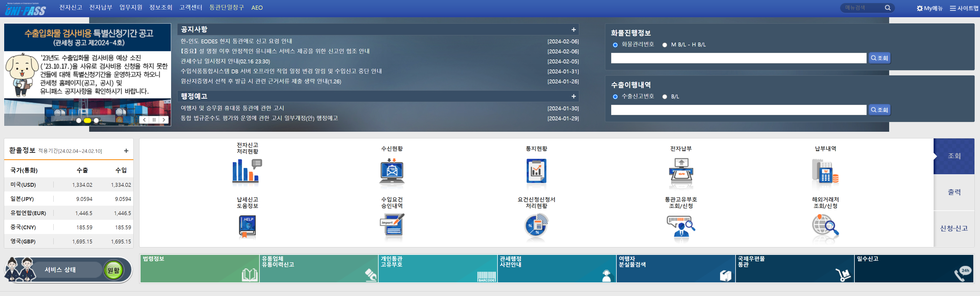Select the 수출신고번호 radio button
980x296 pixels.
[x=615, y=97]
